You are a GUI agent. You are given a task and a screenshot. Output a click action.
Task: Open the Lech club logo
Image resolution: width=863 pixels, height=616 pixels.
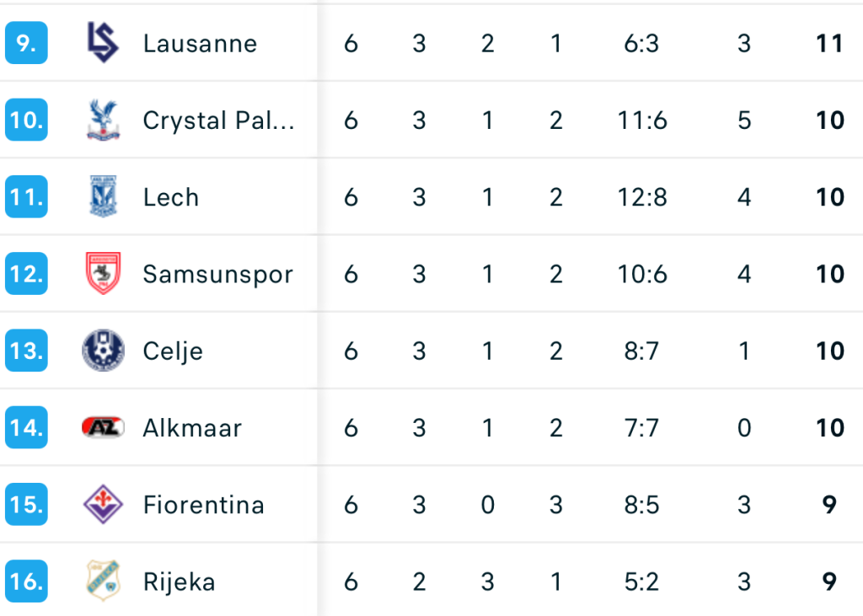[103, 197]
